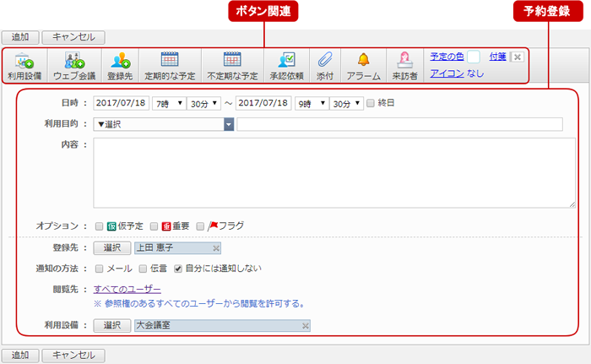Click the bottom キャンセル button

pyautogui.click(x=73, y=356)
